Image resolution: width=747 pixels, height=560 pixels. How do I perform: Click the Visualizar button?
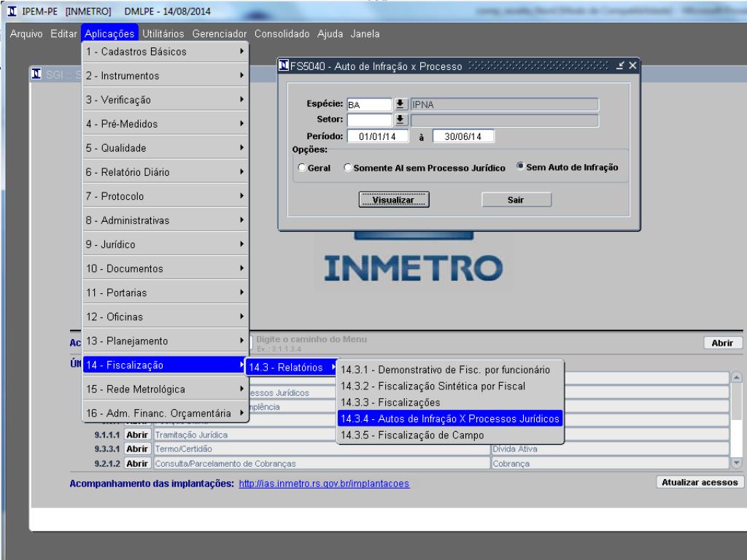tap(393, 200)
